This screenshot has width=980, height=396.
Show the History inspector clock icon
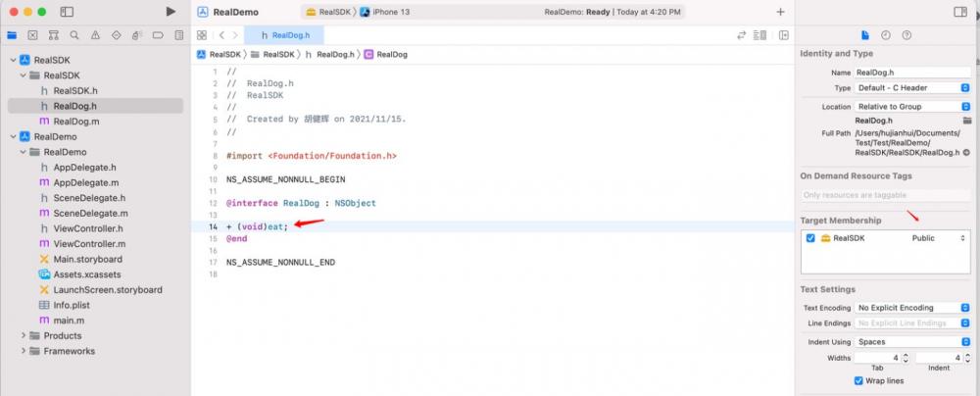point(886,35)
